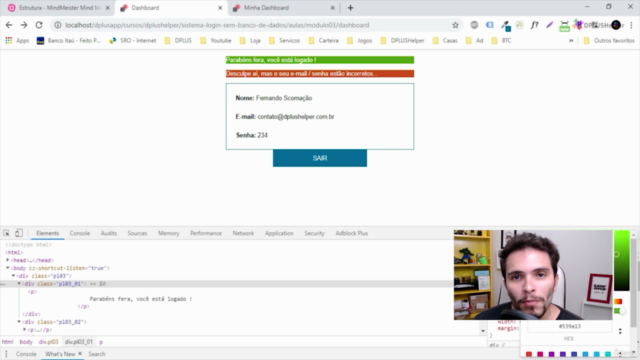Open the DevTools Memory panel
640x360 pixels.
[x=169, y=233]
